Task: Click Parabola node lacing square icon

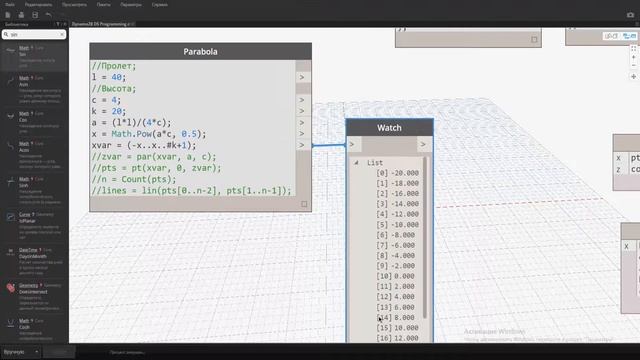Action: [x=304, y=204]
